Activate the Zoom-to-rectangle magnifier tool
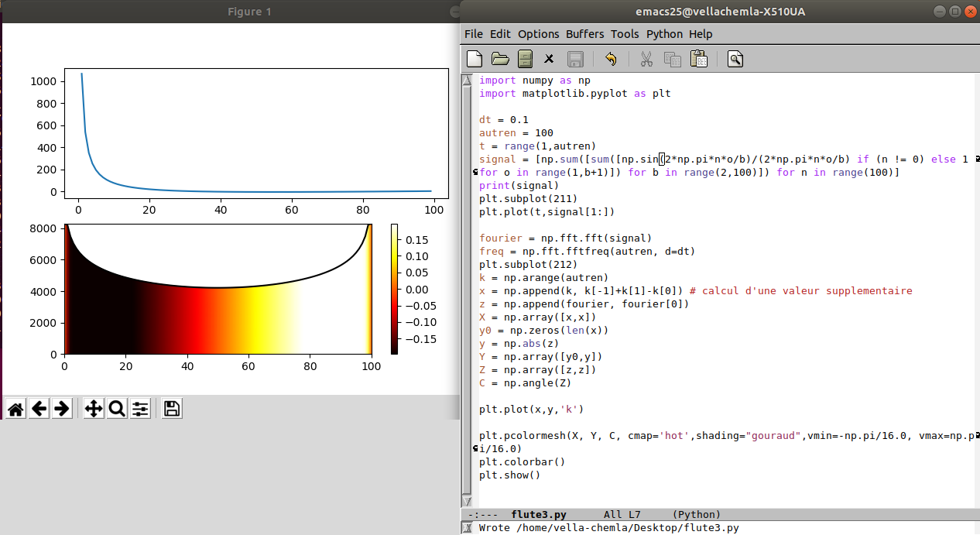Image resolution: width=980 pixels, height=535 pixels. (117, 409)
